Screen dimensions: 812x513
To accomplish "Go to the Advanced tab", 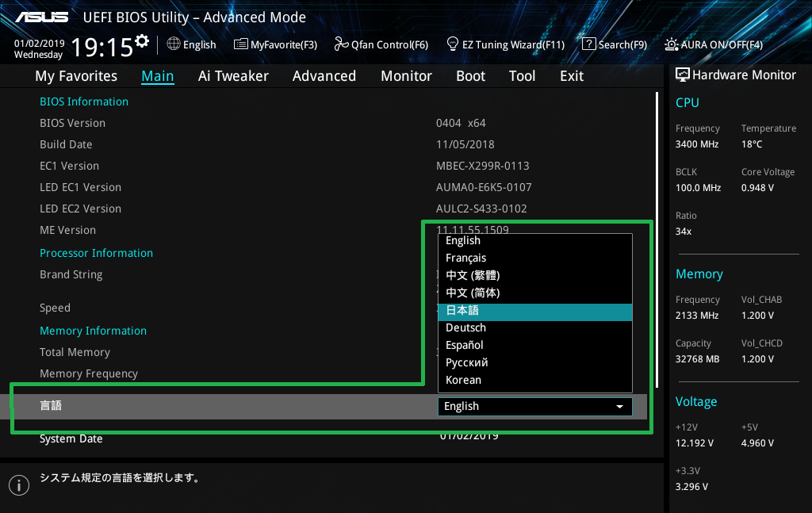I will pos(324,76).
